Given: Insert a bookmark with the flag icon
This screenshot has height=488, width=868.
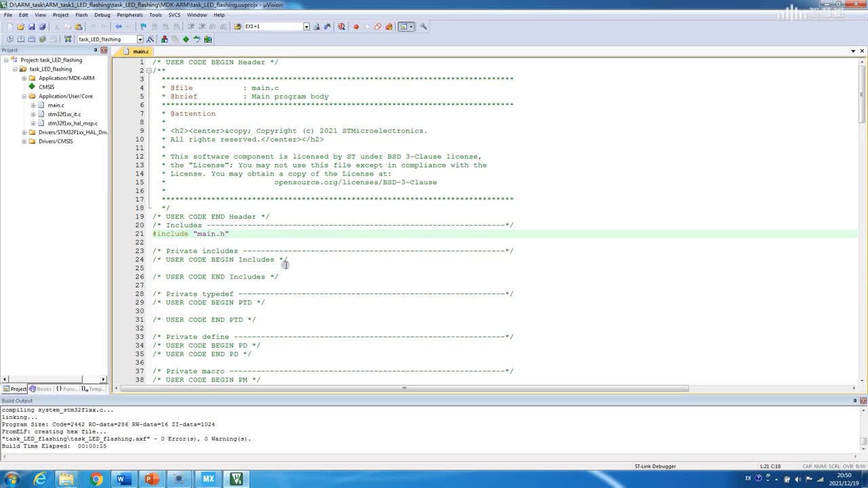Looking at the screenshot, I should click(x=143, y=26).
